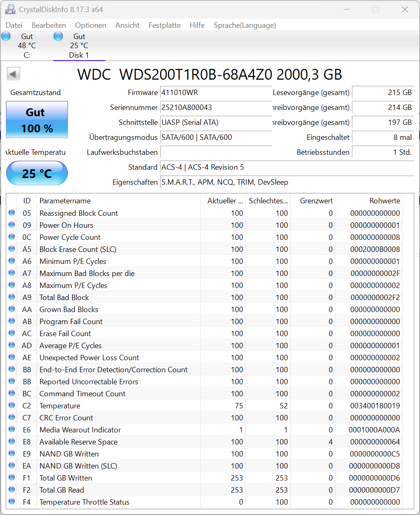The image size is (420, 515).
Task: Click the Betriebsstunden value 1 Std.
Action: (x=383, y=152)
